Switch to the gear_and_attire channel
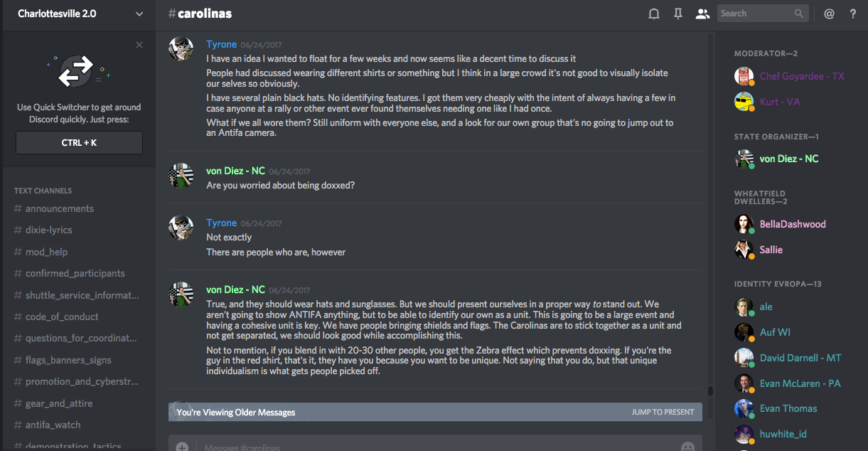 tap(59, 403)
